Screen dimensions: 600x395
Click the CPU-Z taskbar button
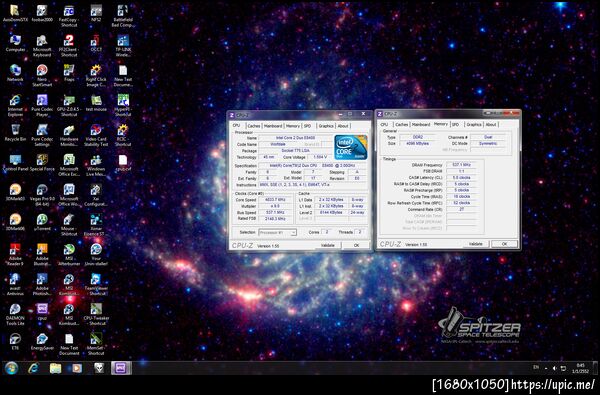(121, 368)
